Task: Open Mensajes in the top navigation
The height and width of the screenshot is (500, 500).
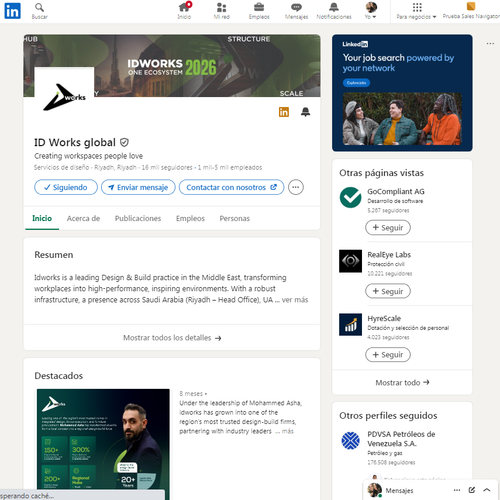Action: pos(296,11)
